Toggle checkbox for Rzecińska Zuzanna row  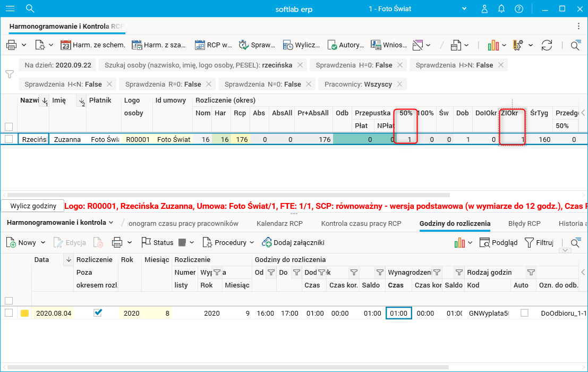tap(8, 139)
